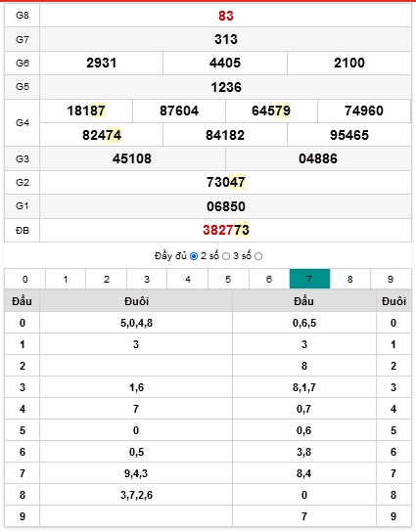416x532 pixels.
Task: Click the G2 number 73047
Action: point(226,182)
